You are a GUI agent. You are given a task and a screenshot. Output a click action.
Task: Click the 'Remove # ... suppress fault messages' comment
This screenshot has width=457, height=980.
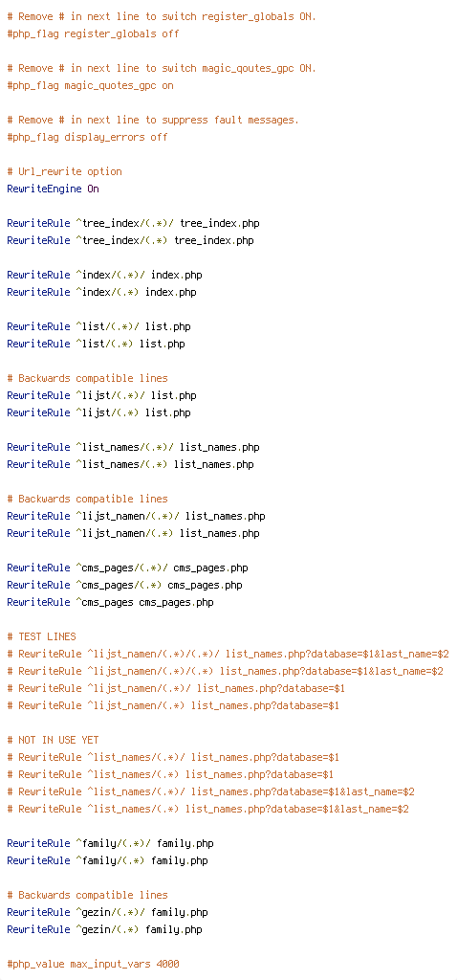coord(153,120)
